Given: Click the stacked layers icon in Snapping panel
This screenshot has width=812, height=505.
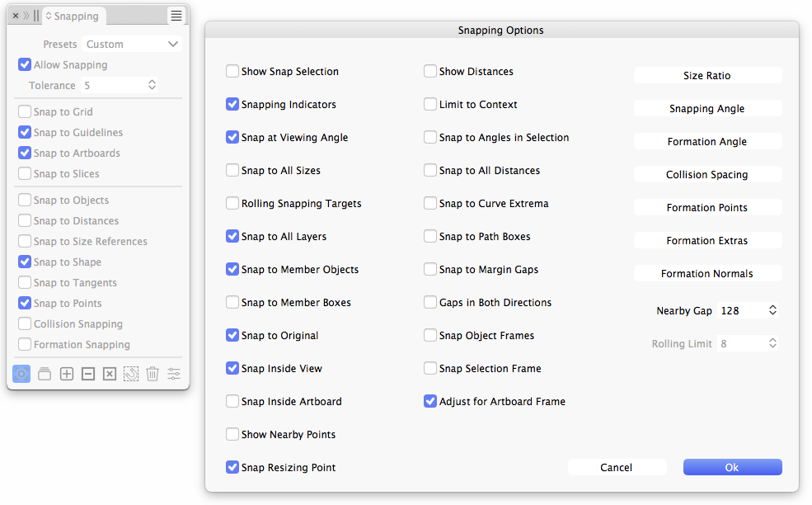Looking at the screenshot, I should [x=45, y=374].
